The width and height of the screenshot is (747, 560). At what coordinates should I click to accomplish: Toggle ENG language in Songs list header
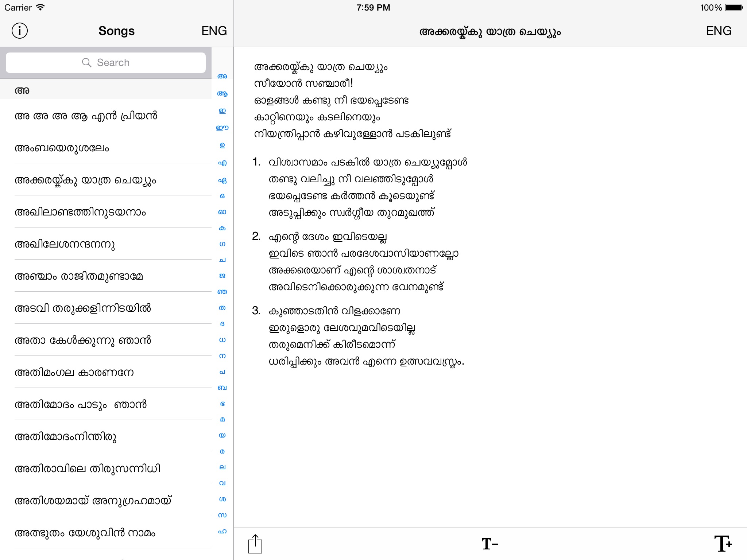[214, 31]
